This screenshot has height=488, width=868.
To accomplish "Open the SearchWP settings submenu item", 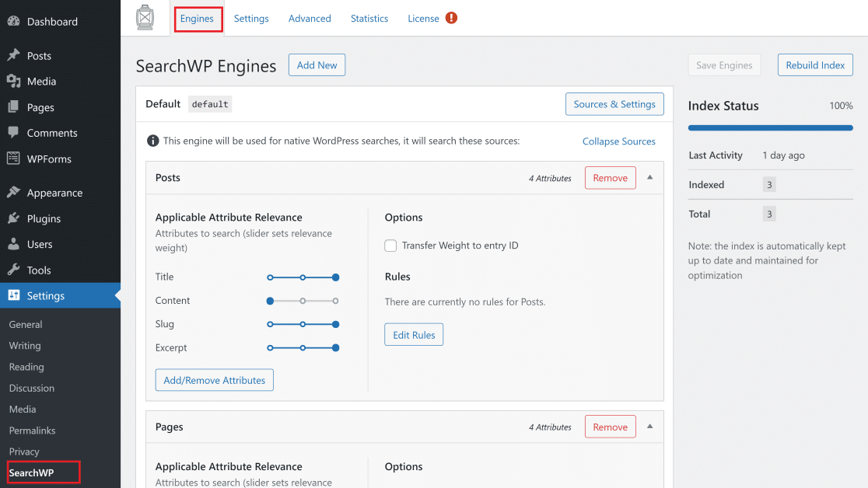I will 32,472.
